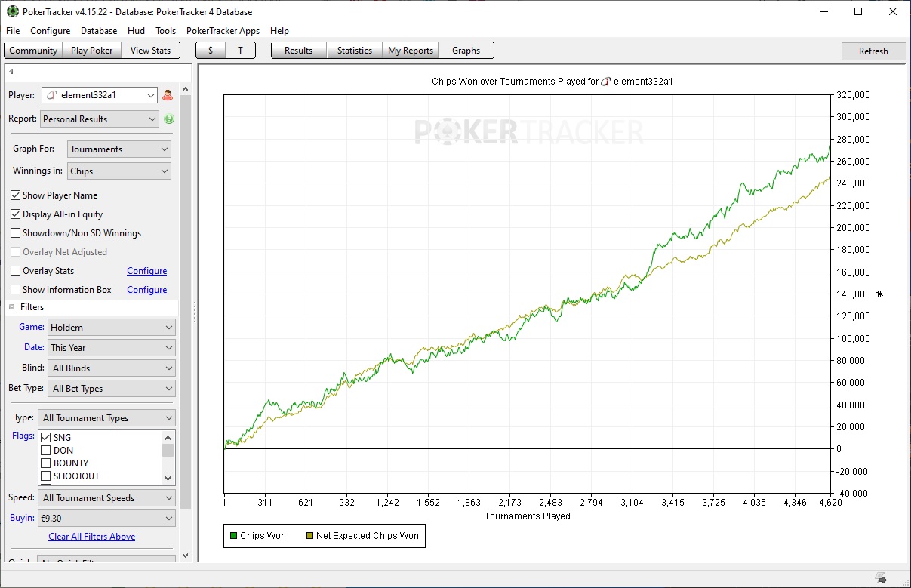
Task: Open the Date dropdown set to This Year
Action: point(112,348)
